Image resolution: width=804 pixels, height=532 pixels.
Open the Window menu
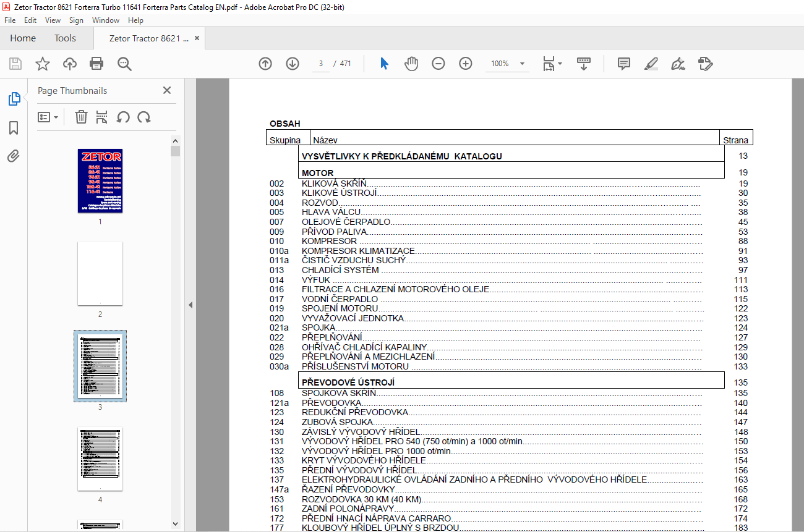(x=106, y=20)
